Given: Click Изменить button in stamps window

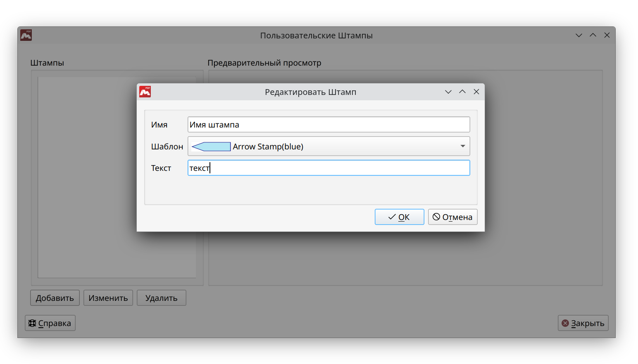Looking at the screenshot, I should click(x=108, y=298).
